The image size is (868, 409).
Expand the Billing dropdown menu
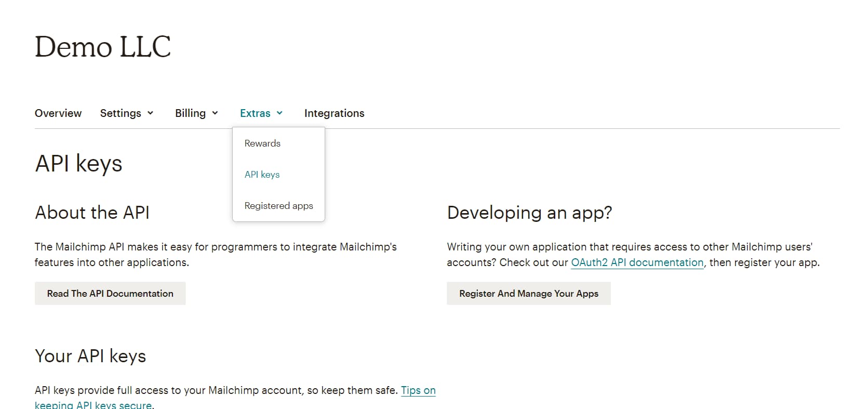(x=196, y=113)
